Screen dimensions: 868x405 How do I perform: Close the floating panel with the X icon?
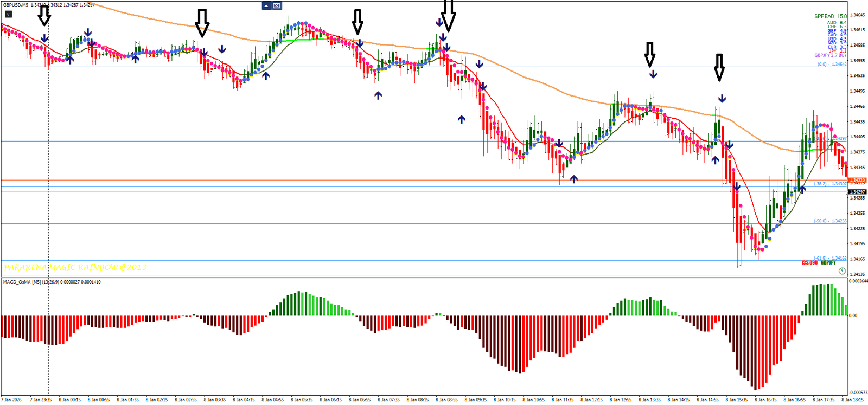coord(277,6)
